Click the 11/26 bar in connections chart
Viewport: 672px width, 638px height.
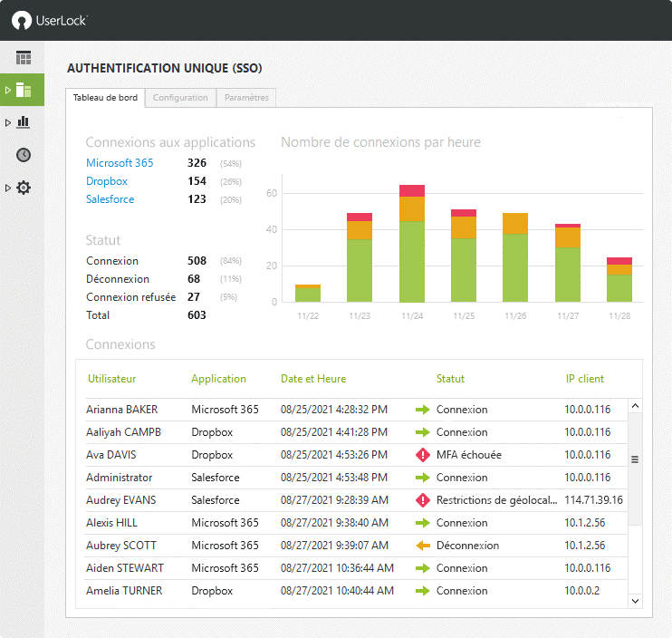515,257
